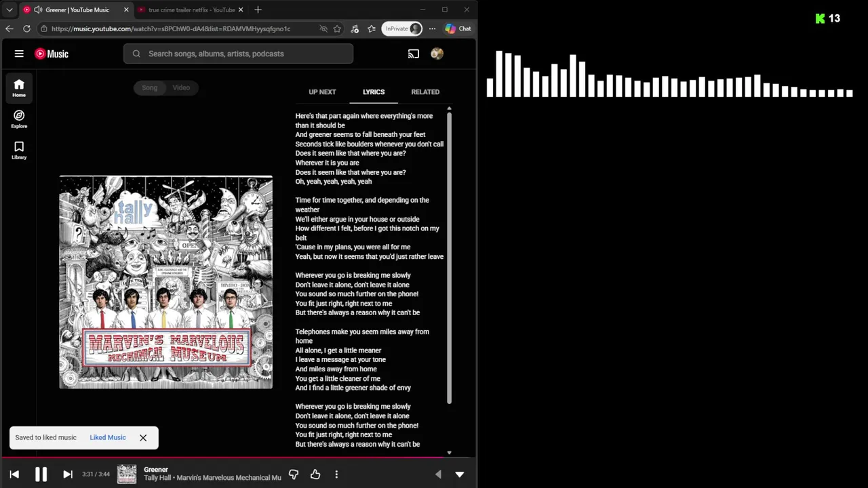This screenshot has height=488, width=868.
Task: Click the 3:31 / 3:44 time display
Action: coord(96,474)
